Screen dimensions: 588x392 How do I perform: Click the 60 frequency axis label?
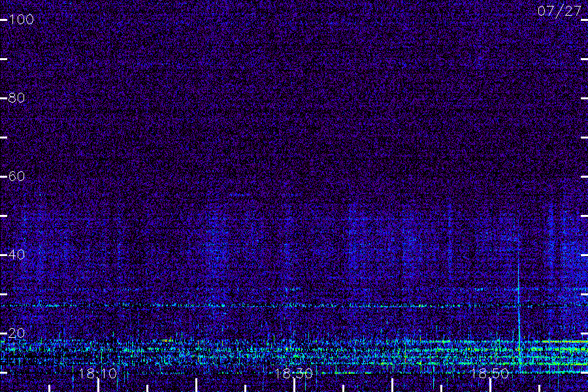(x=16, y=176)
